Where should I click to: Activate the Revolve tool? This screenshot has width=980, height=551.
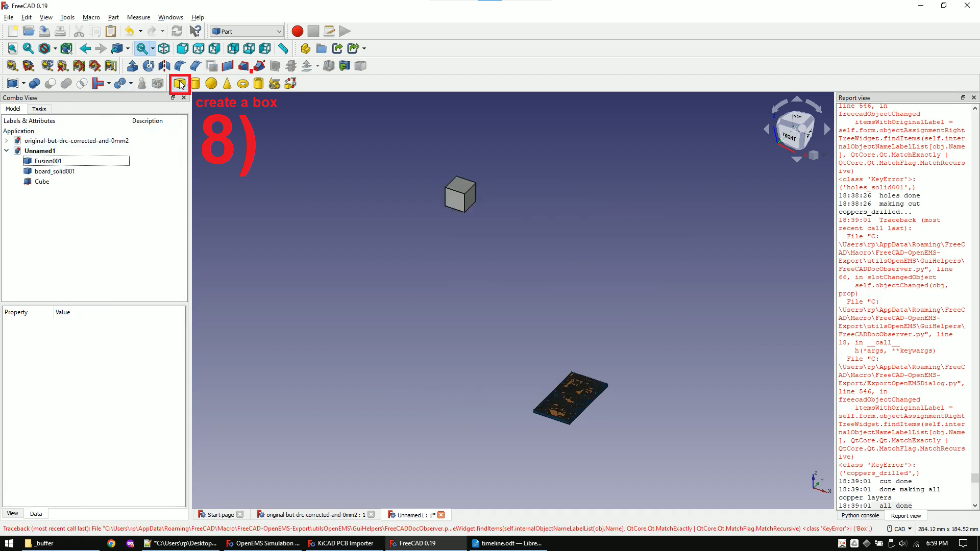(148, 65)
